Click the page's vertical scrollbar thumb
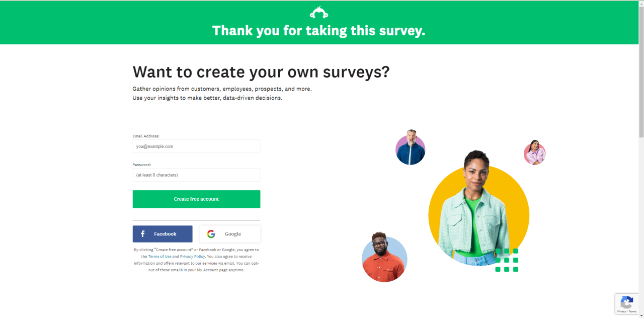The height and width of the screenshot is (318, 644). (641, 70)
